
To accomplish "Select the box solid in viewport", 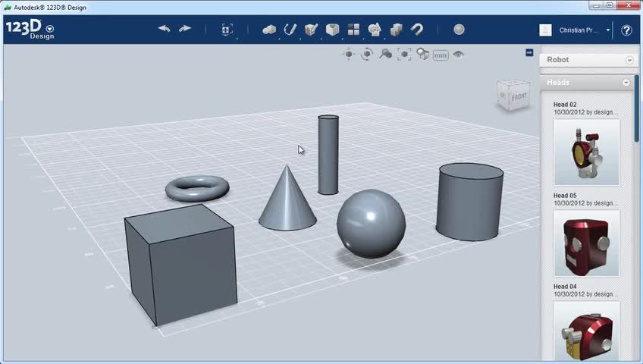I will pyautogui.click(x=181, y=265).
